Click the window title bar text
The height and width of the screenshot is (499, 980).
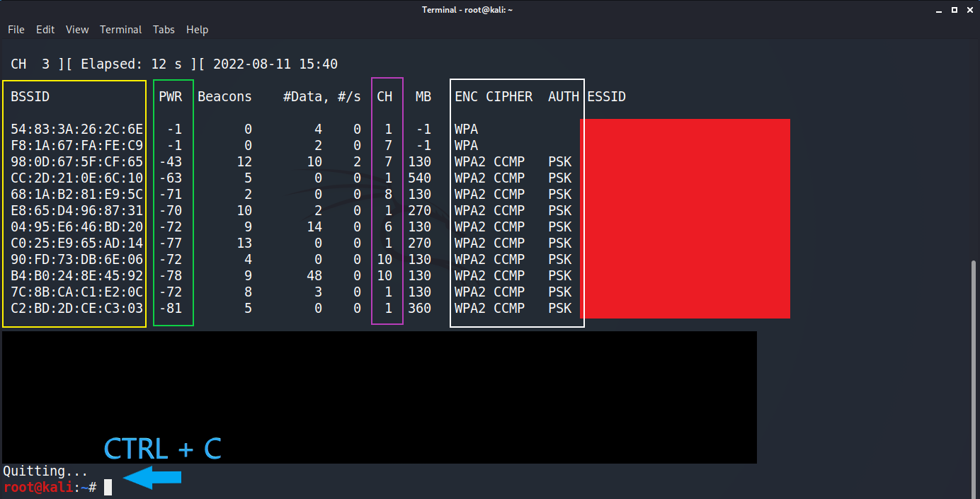click(x=467, y=9)
